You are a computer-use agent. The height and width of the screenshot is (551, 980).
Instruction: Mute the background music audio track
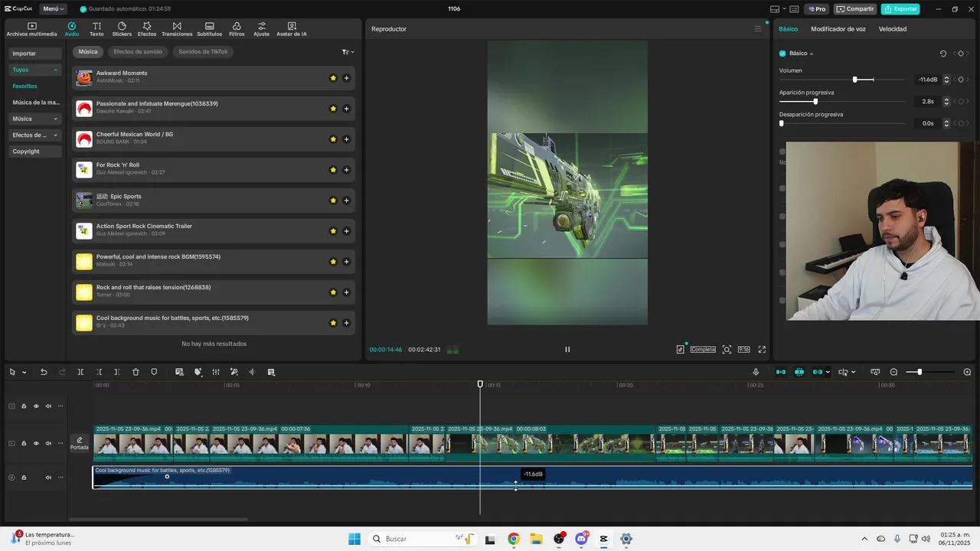tap(48, 478)
